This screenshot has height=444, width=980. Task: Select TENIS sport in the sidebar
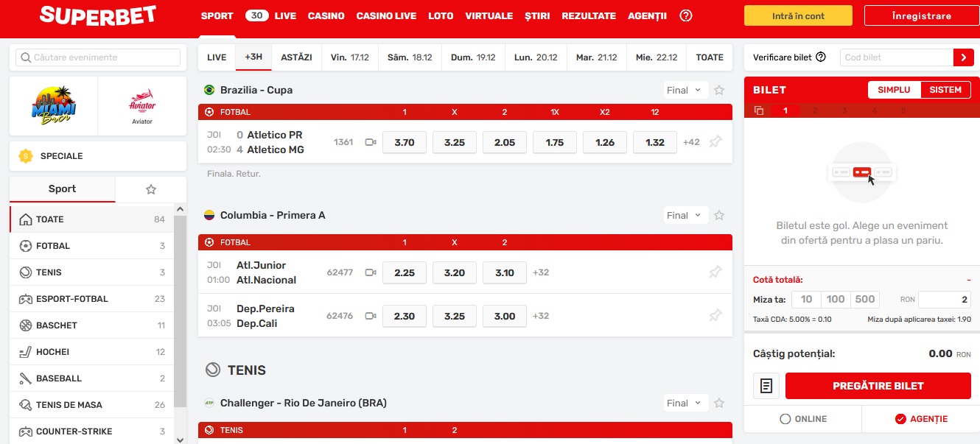(92, 272)
